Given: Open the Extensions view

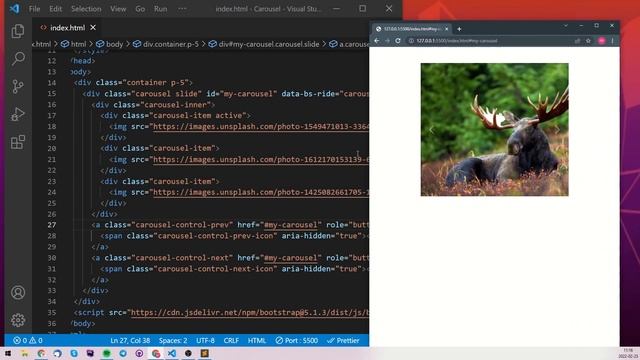Looking at the screenshot, I should pos(18,142).
